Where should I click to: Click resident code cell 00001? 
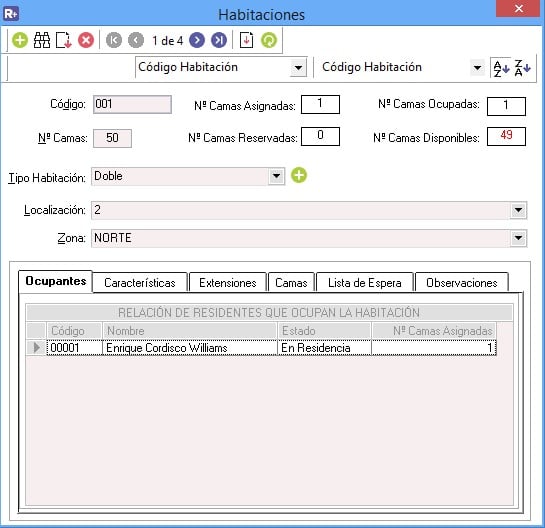pyautogui.click(x=74, y=348)
